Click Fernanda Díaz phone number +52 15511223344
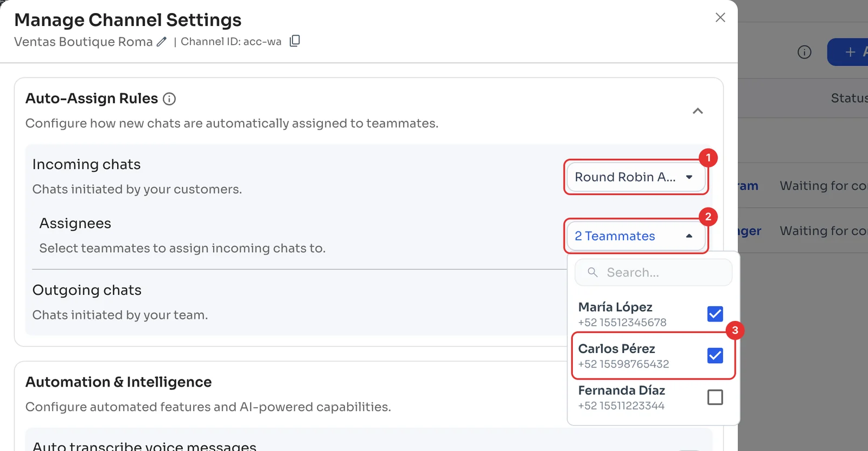The height and width of the screenshot is (451, 868). click(x=621, y=405)
